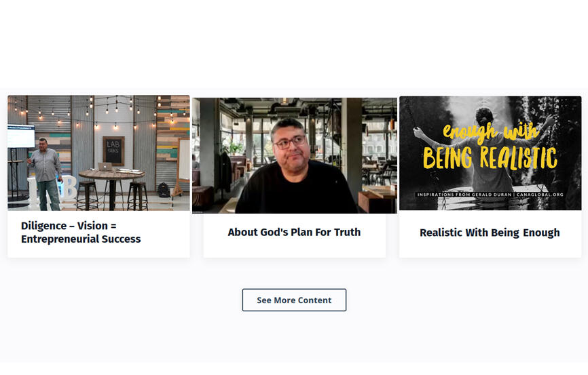This screenshot has width=588, height=375.
Task: Click the Inspirations from Gerald Duran caption strip
Action: point(490,195)
